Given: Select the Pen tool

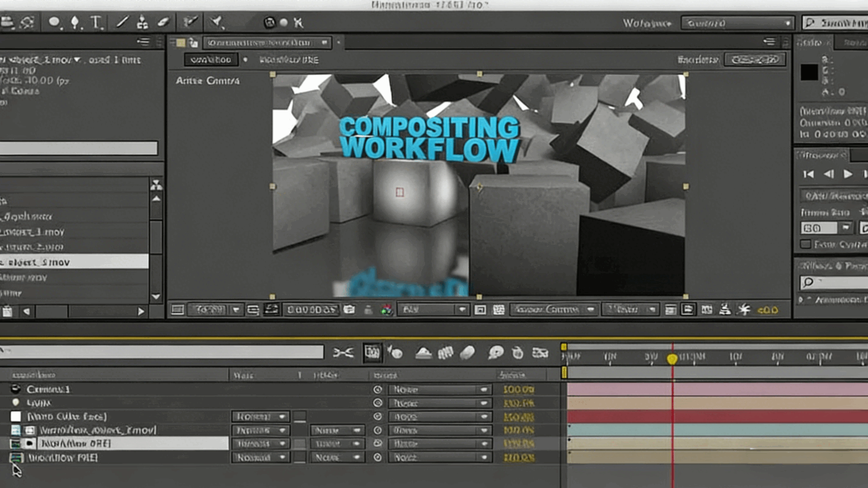Looking at the screenshot, I should 76,22.
